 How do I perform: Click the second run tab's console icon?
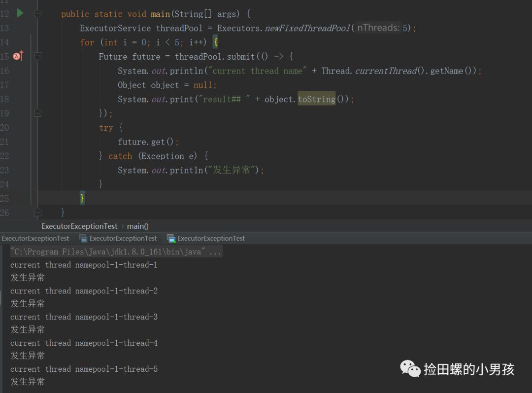click(x=83, y=239)
